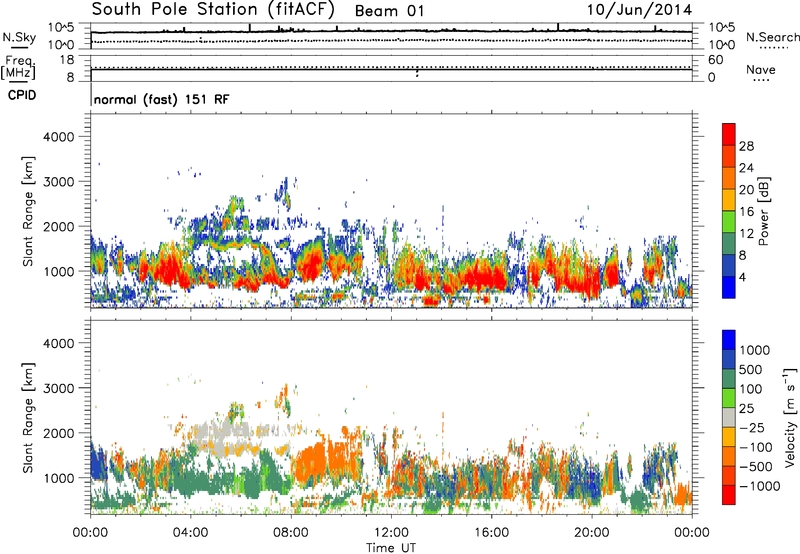Click the blue velocity patch at 00:00

96,463
